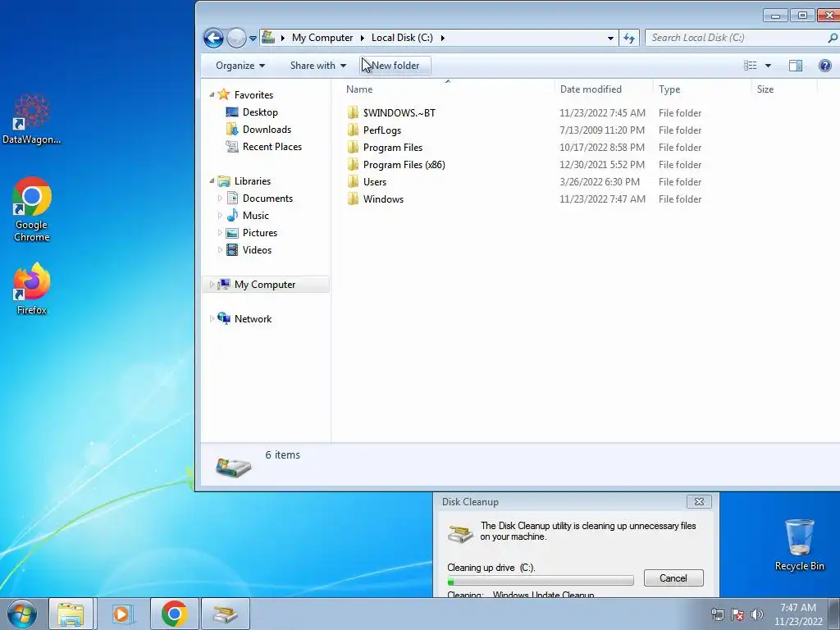Screen dimensions: 840x630
Task: Select the Pictures library icon
Action: tap(232, 232)
